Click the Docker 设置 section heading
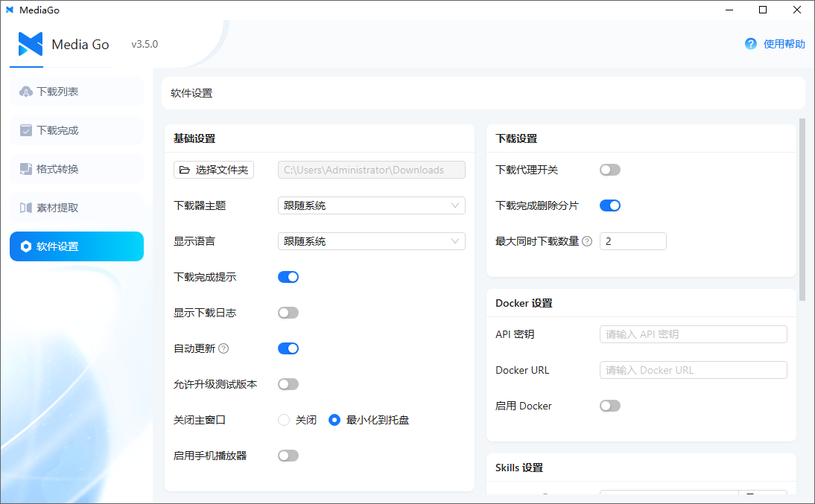This screenshot has height=504, width=815. (x=524, y=304)
